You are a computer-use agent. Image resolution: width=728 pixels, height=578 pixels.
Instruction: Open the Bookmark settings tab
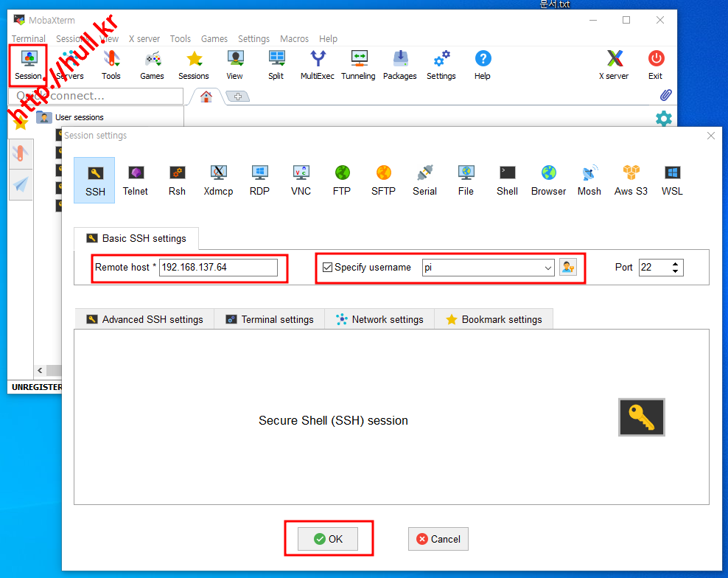[494, 319]
